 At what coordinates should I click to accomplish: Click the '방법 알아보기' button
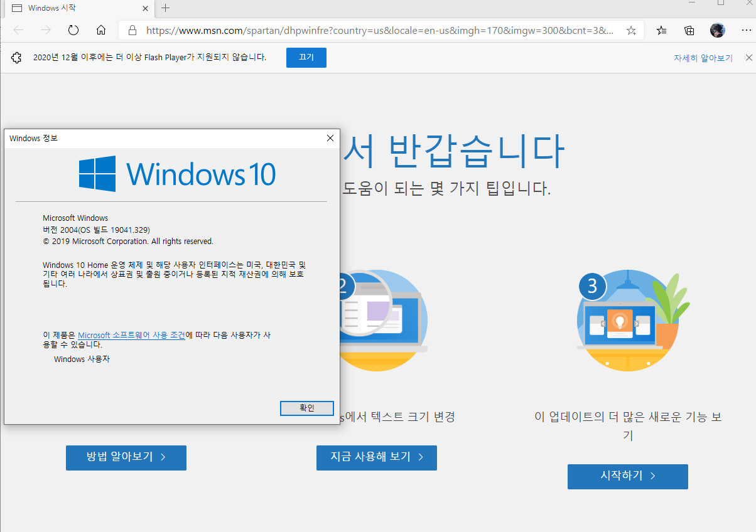pos(126,457)
